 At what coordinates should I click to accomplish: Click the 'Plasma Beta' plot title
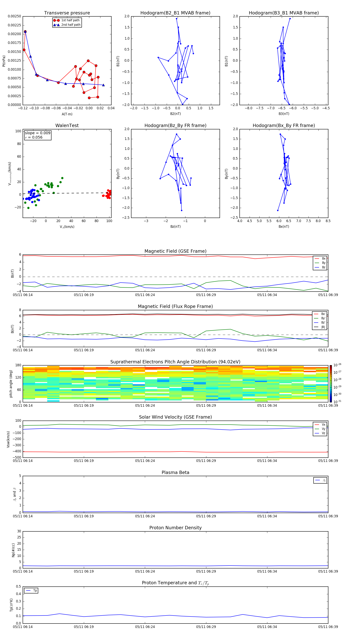tap(175, 472)
